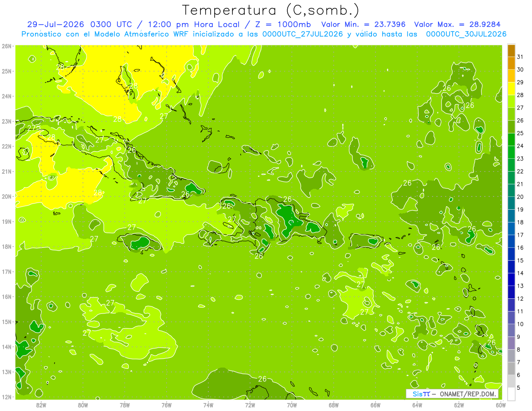Viewport: 532px width, 411px height.
Task: Pick the yellow swatch between 28 and 29
Action: click(511, 89)
